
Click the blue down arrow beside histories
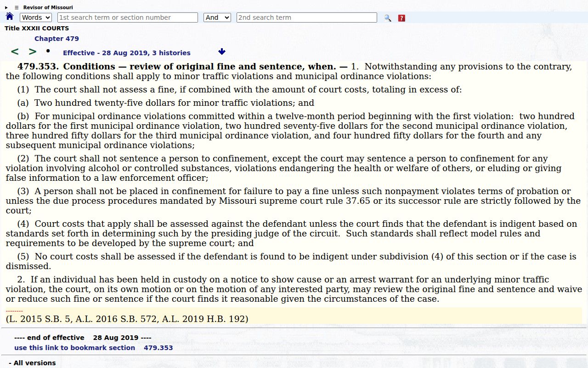222,52
